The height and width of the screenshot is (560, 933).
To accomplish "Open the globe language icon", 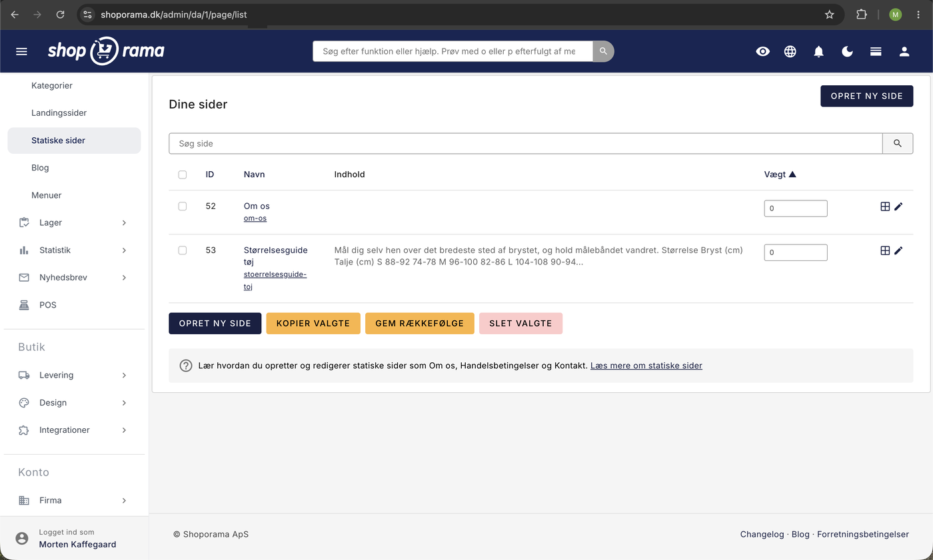I will pyautogui.click(x=790, y=51).
